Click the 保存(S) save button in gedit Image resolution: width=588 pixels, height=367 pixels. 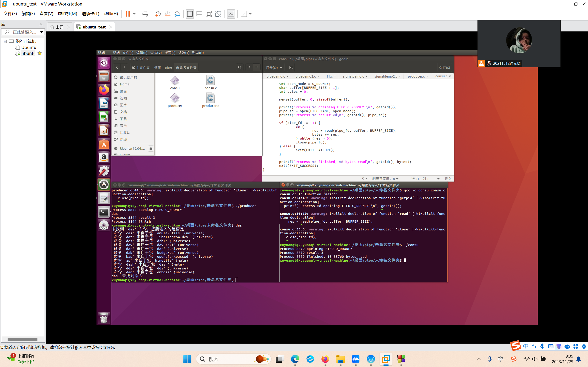click(444, 67)
